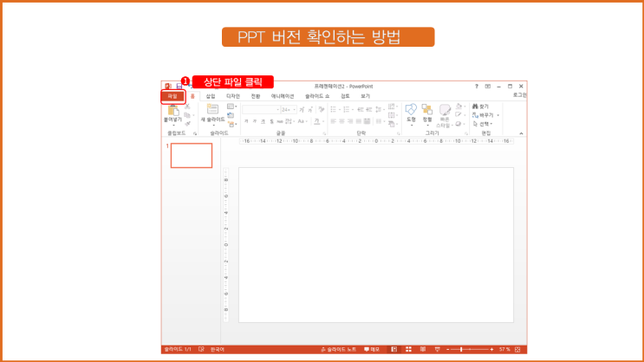Click the shape fill paint bucket icon
The width and height of the screenshot is (644, 362).
click(459, 107)
